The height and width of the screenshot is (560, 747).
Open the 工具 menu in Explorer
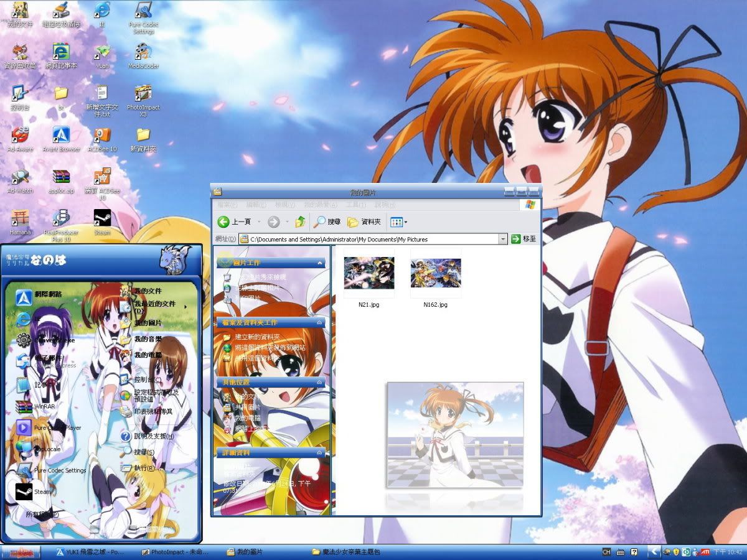356,205
